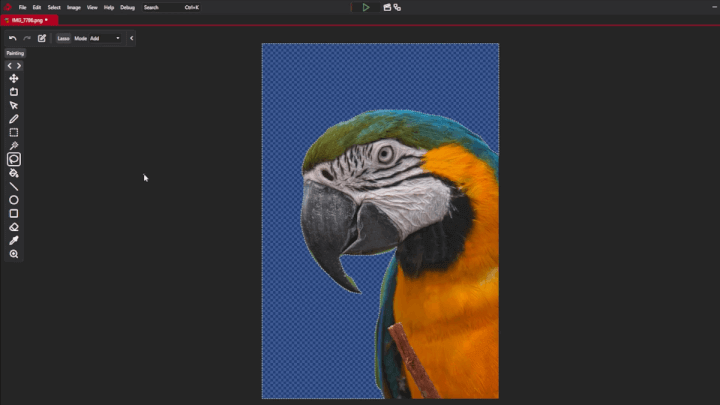720x405 pixels.
Task: Click the Lasso label in options bar
Action: click(x=63, y=39)
